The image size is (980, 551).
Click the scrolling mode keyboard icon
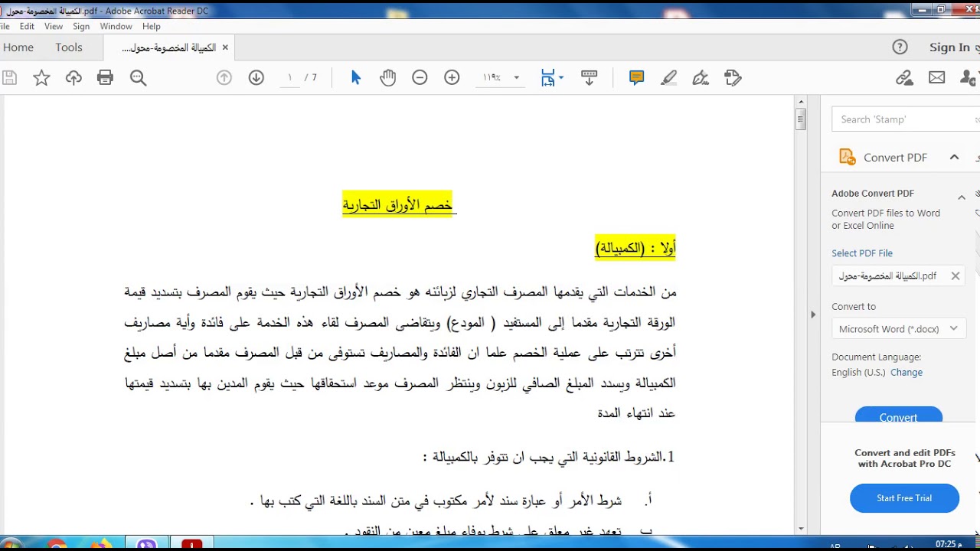589,77
